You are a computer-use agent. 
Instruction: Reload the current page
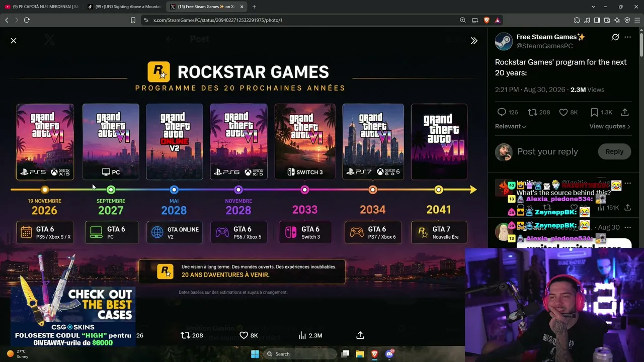[27, 20]
